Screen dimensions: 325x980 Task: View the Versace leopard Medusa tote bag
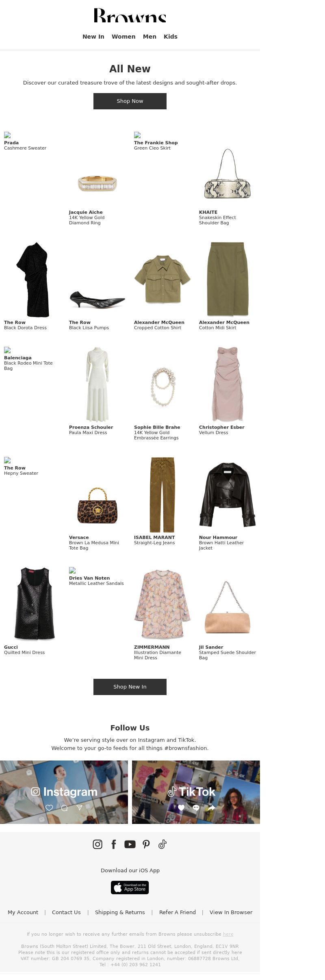(x=97, y=506)
